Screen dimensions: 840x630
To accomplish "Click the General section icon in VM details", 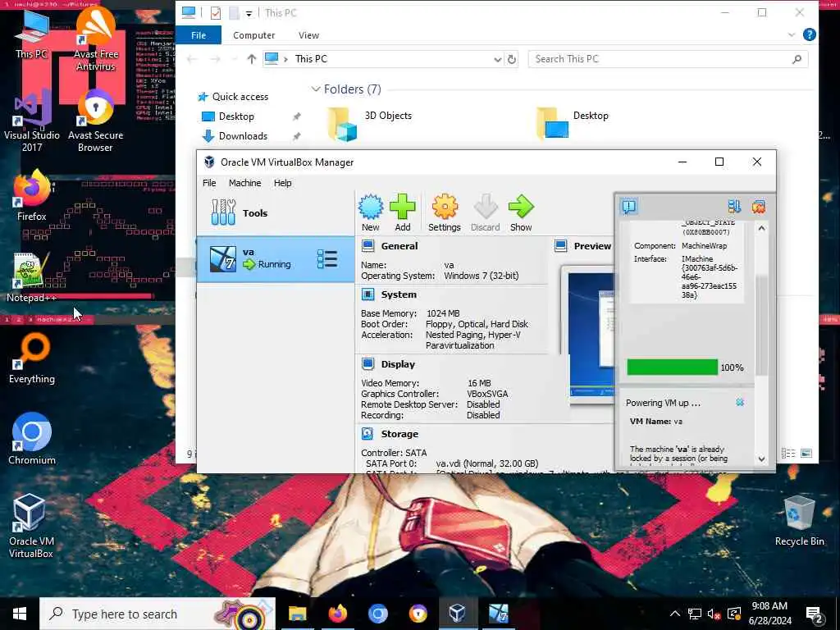I will [368, 246].
